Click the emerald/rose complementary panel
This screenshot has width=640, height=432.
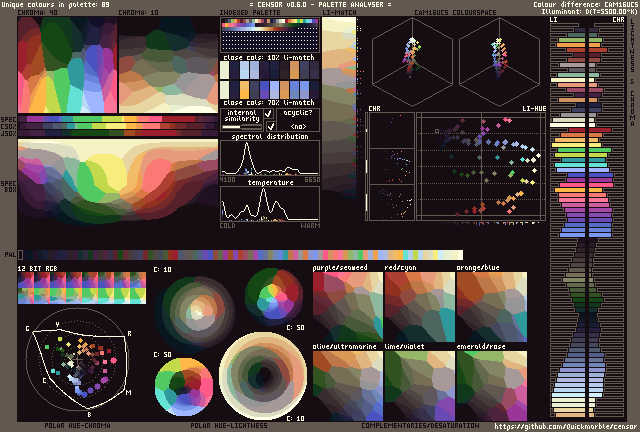pos(491,385)
